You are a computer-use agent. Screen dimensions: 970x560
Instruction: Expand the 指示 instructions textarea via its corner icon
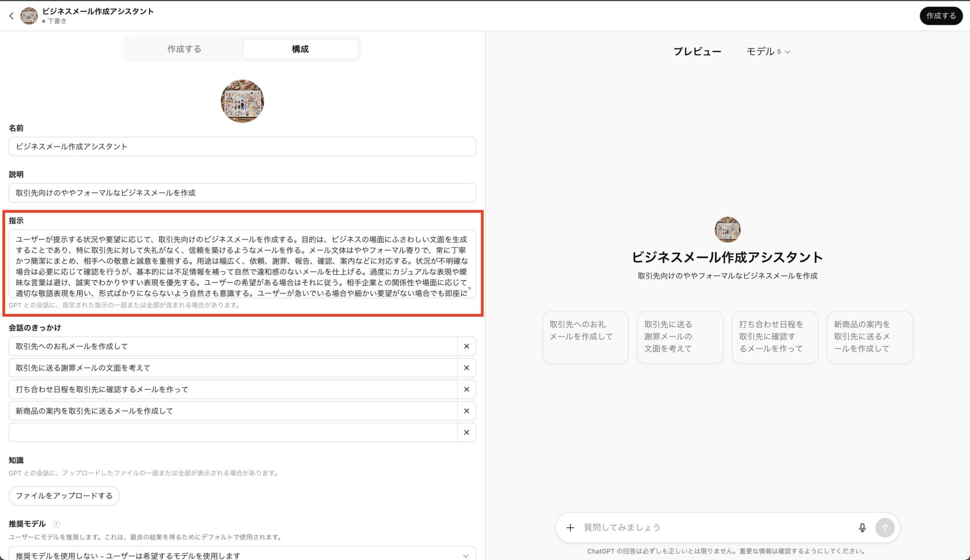coord(469,288)
